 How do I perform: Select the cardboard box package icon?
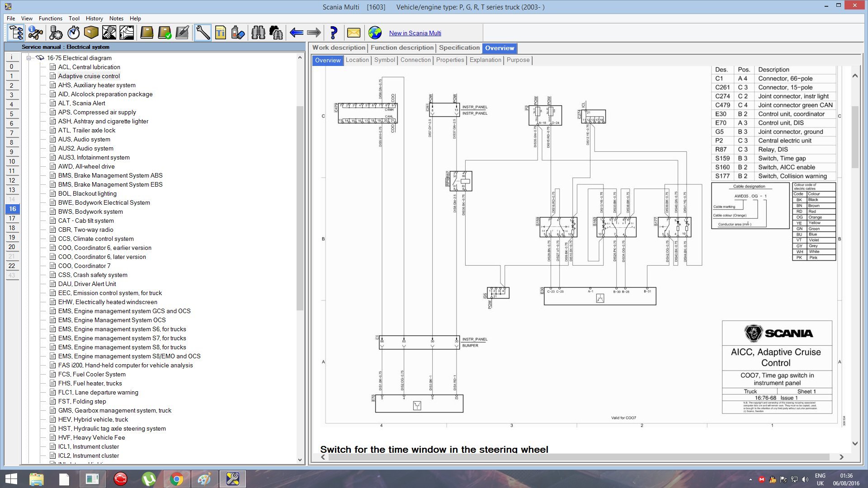[x=91, y=33]
